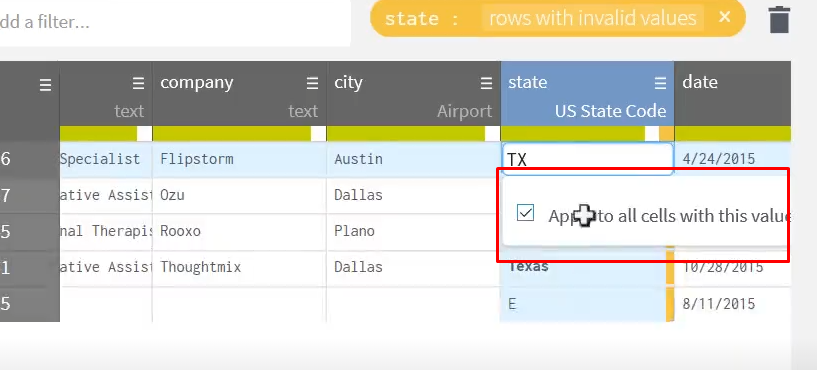The height and width of the screenshot is (370, 817).
Task: Change text type under company column
Action: (303, 111)
